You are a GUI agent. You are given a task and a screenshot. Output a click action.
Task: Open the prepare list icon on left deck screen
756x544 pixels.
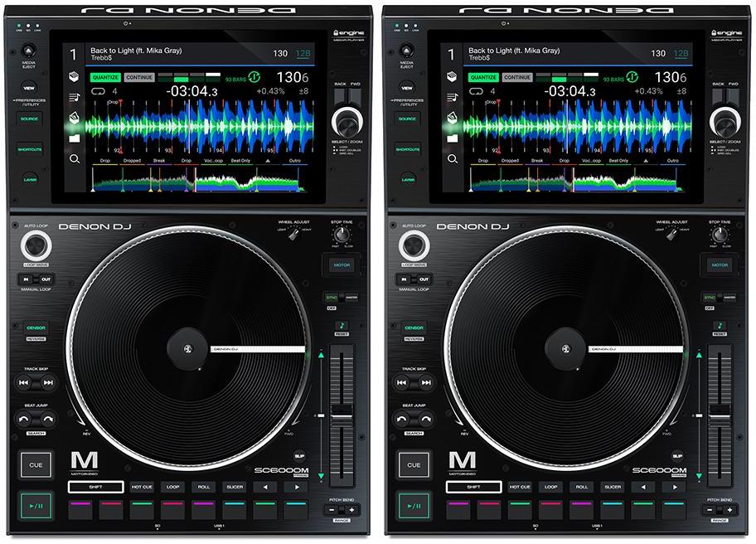pyautogui.click(x=74, y=118)
